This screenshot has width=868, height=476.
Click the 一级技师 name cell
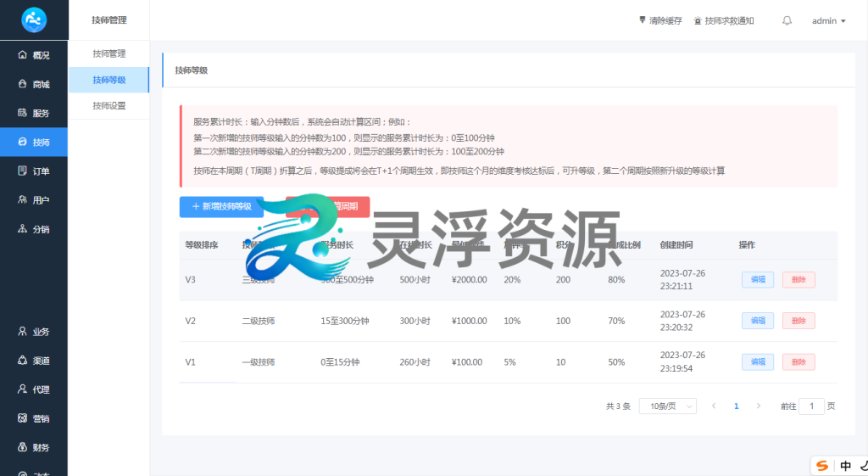(x=259, y=361)
